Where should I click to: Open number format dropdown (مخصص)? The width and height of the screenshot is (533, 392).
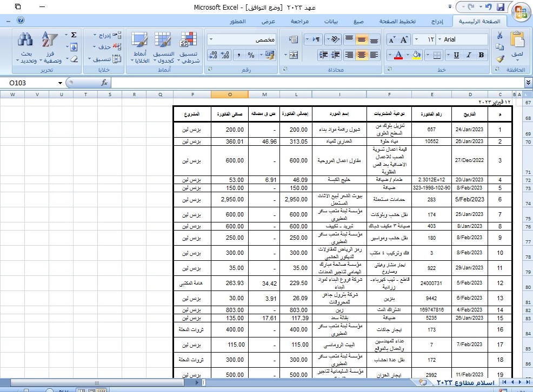click(211, 39)
